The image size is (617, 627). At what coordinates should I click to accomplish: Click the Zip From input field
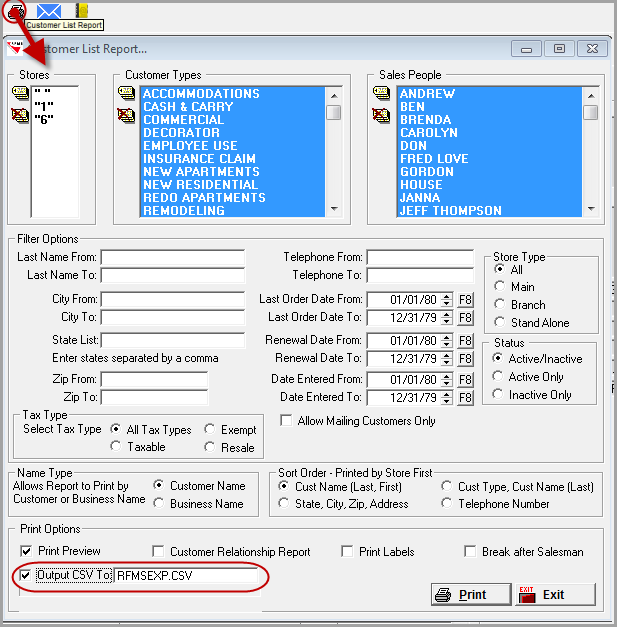pos(154,379)
